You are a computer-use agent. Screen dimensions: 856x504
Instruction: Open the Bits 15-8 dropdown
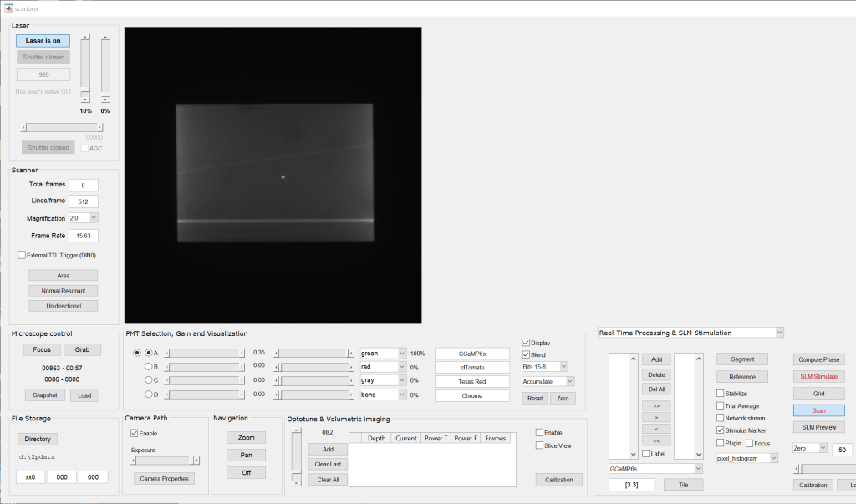pyautogui.click(x=547, y=367)
